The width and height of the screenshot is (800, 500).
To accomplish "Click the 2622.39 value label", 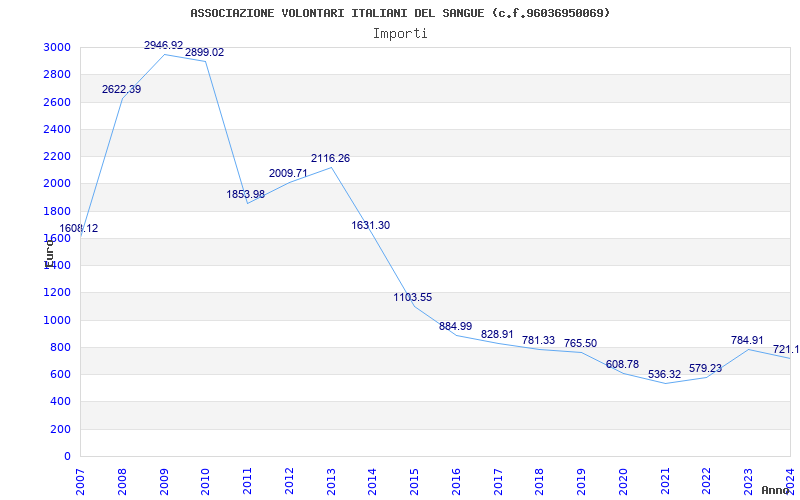I will (121, 89).
